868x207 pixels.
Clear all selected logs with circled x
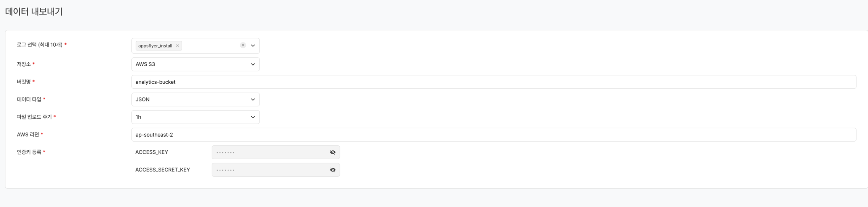243,45
